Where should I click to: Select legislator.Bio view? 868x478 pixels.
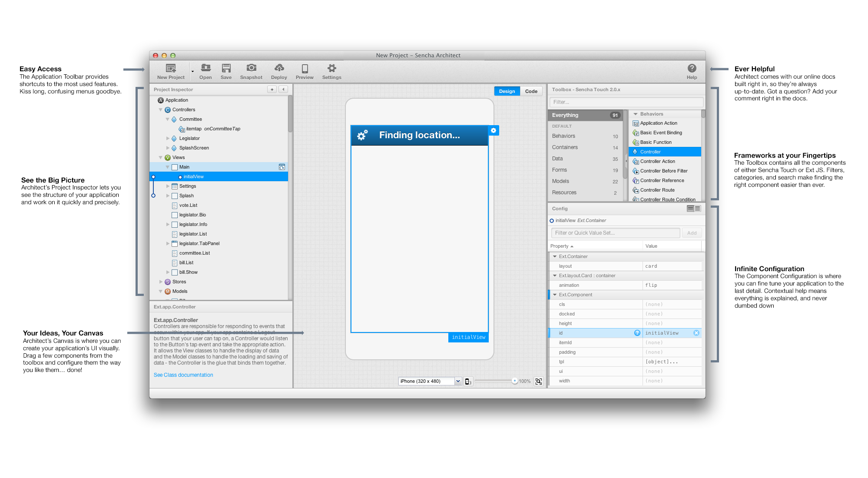point(192,215)
